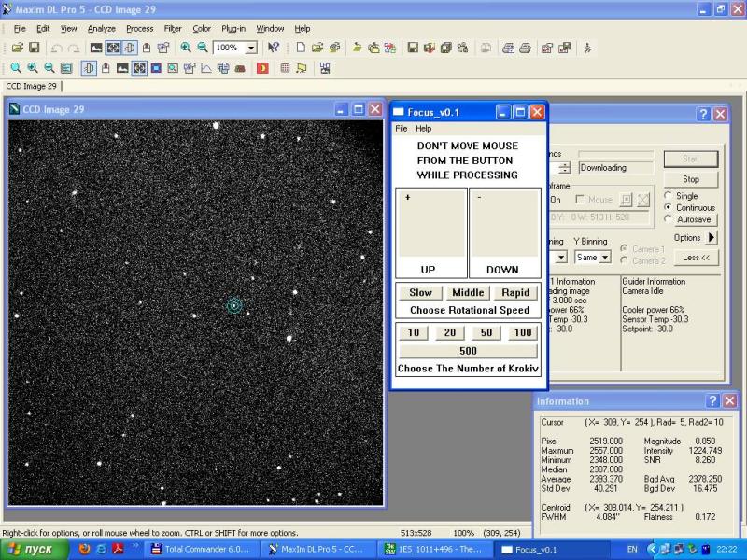Set number of steps to 50
Screen dimensions: 747x560
[x=486, y=332]
